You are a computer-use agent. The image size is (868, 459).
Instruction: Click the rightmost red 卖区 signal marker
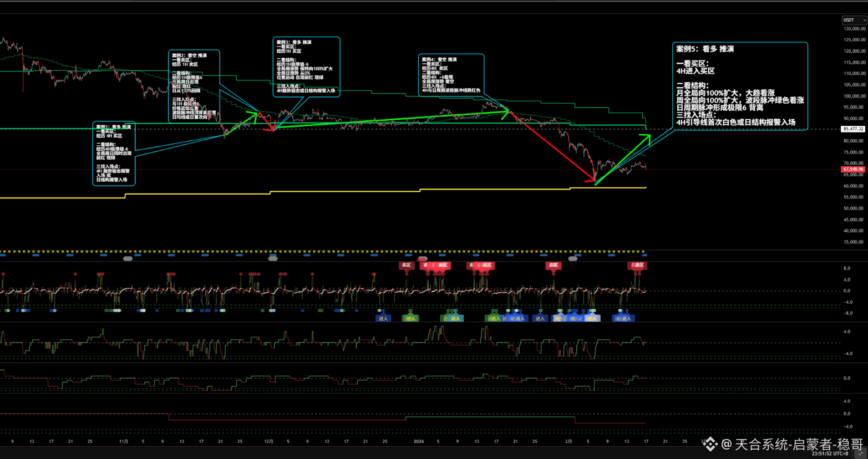(637, 266)
